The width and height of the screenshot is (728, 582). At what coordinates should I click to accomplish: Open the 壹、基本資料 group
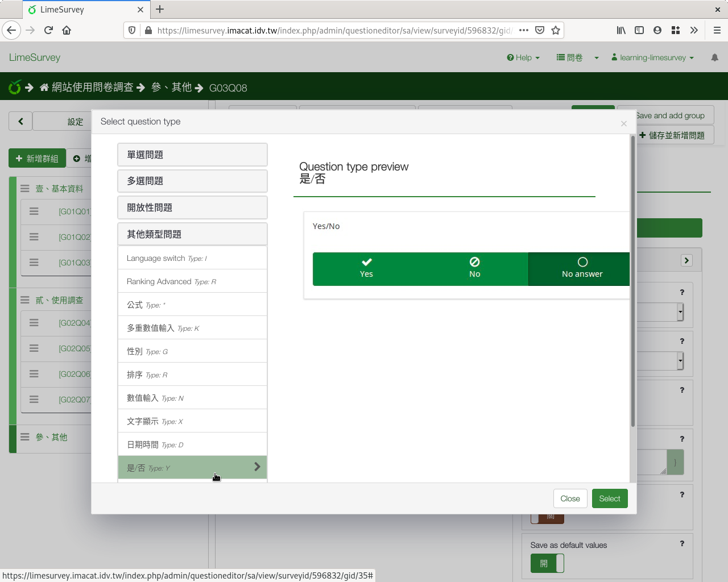pos(59,189)
